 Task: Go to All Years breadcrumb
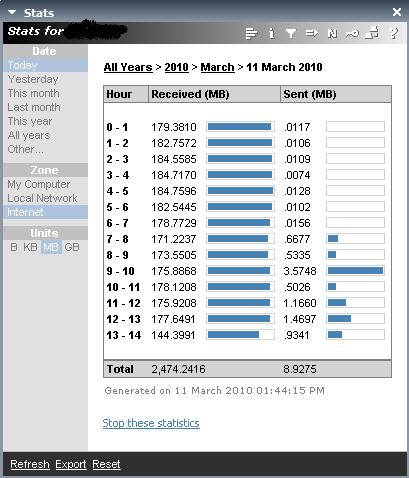128,67
